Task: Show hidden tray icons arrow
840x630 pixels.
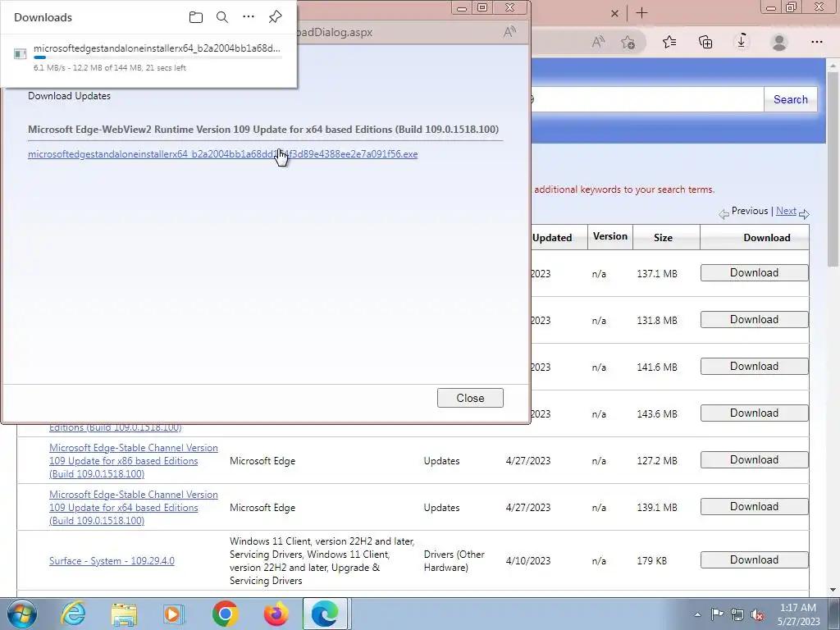Action: tap(697, 614)
